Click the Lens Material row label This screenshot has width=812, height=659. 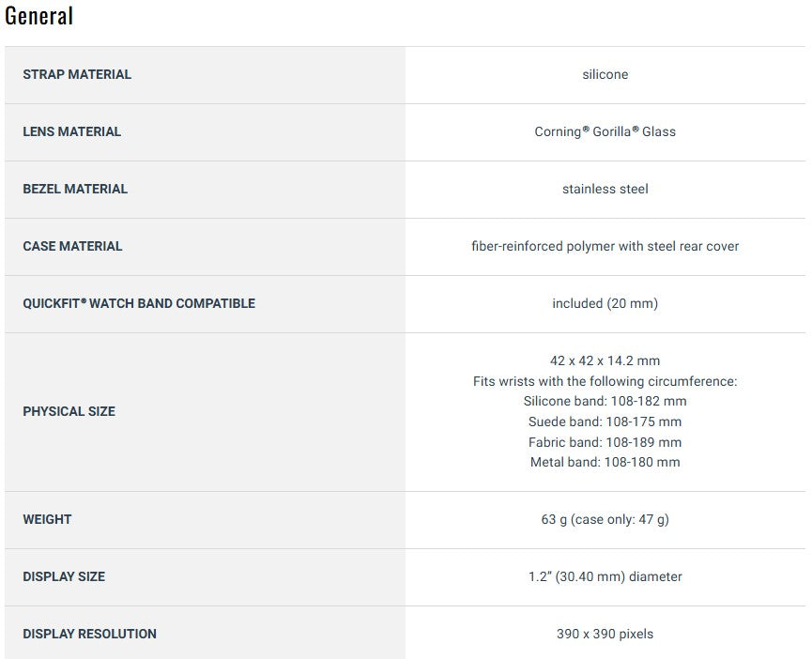click(x=72, y=131)
